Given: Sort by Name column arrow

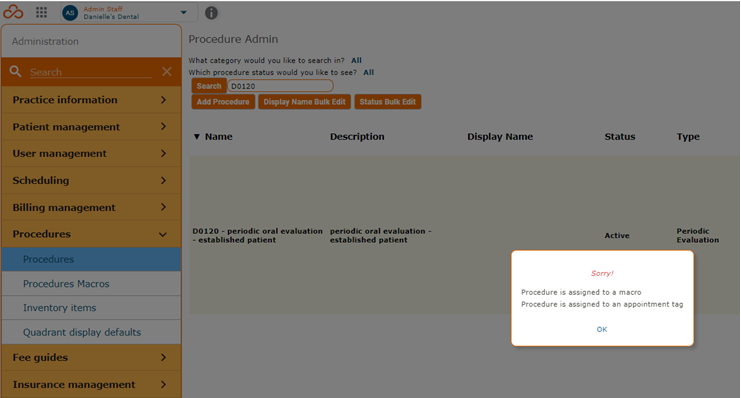Looking at the screenshot, I should tap(197, 137).
